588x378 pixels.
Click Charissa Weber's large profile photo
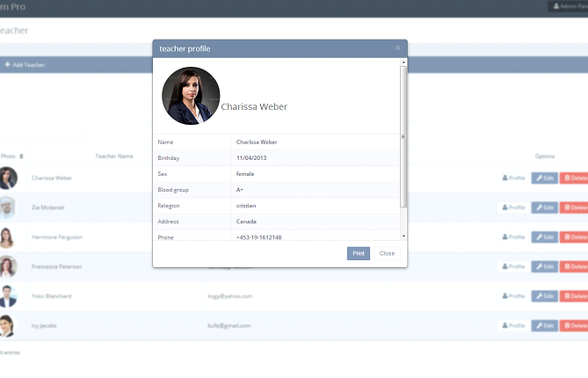pyautogui.click(x=191, y=96)
